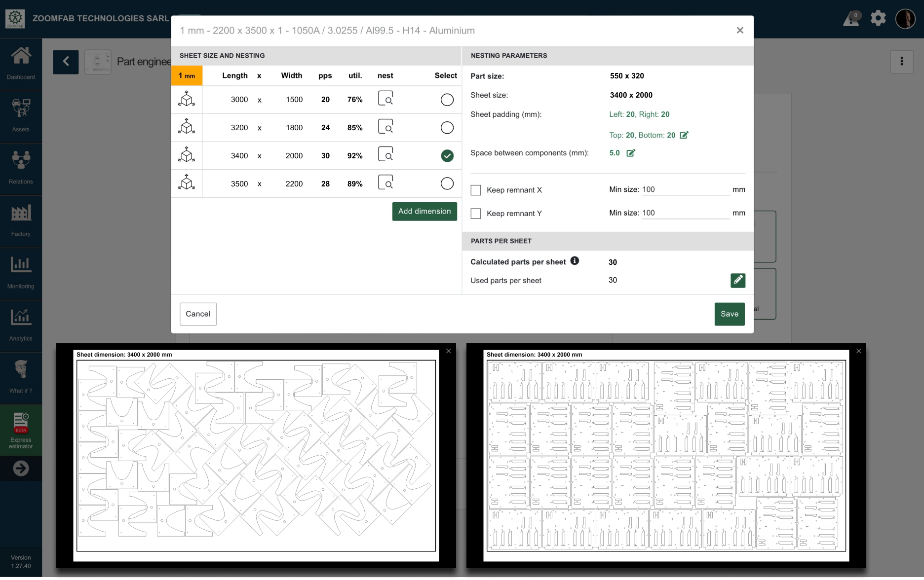Enable the Keep remnant Y option
Image resolution: width=924 pixels, height=580 pixels.
476,213
